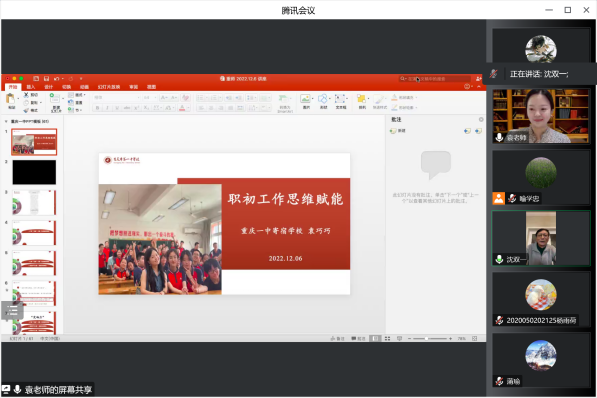Image resolution: width=597 pixels, height=398 pixels.
Task: Click the Insert Picture icon
Action: (305, 99)
